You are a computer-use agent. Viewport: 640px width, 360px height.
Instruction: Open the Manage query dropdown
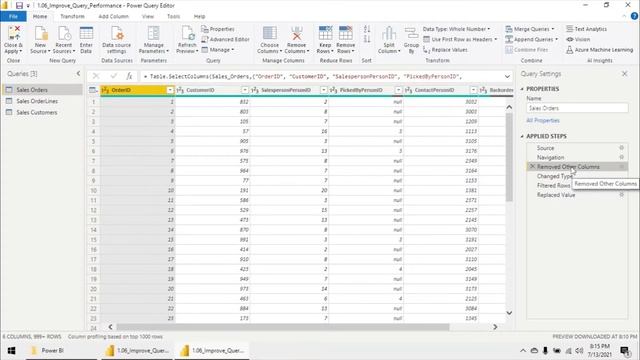coord(218,50)
